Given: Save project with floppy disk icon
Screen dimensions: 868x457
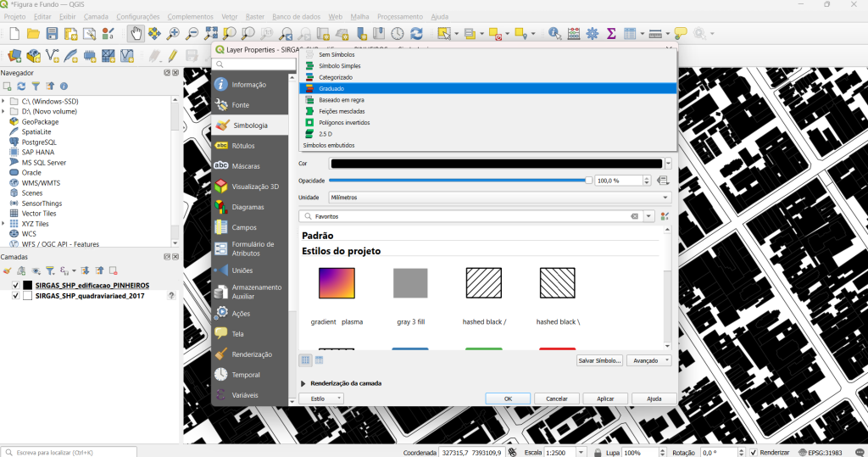Looking at the screenshot, I should [52, 34].
